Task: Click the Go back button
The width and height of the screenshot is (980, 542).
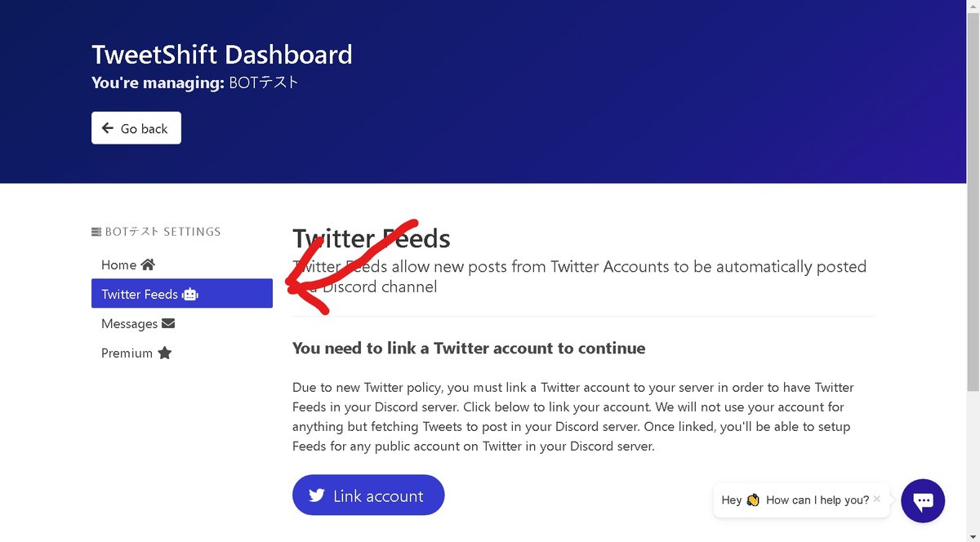Action: tap(136, 128)
